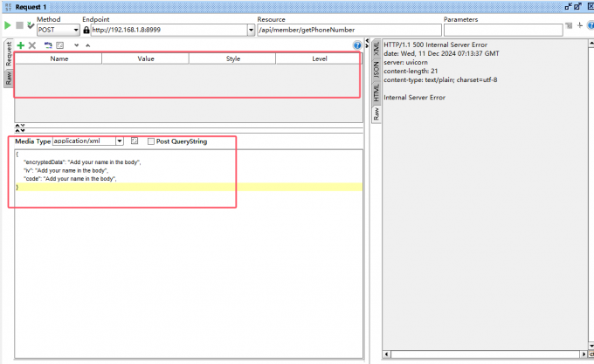The width and height of the screenshot is (594, 364).
Task: Click the "HTTP/1.1 500 Internal Server Error" line
Action: coord(435,45)
